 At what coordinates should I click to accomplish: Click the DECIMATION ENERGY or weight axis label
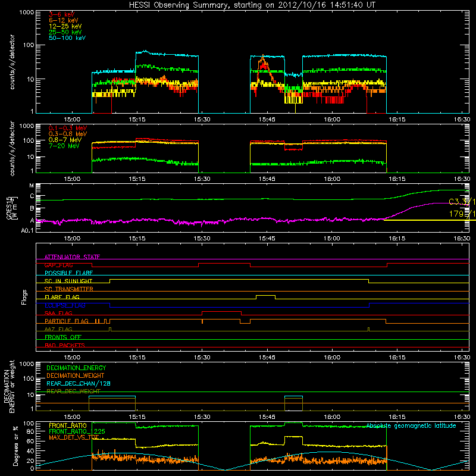point(9,386)
